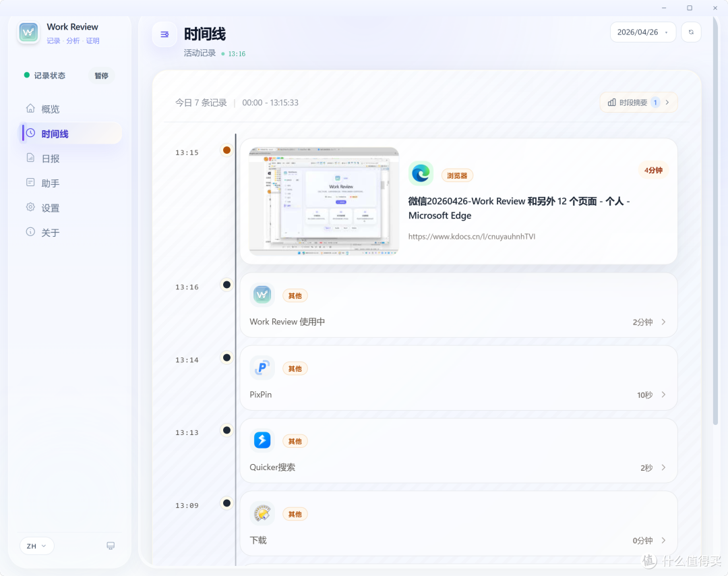Expand the Quicker搜索 record chevron
Image resolution: width=728 pixels, height=576 pixels.
coord(663,467)
